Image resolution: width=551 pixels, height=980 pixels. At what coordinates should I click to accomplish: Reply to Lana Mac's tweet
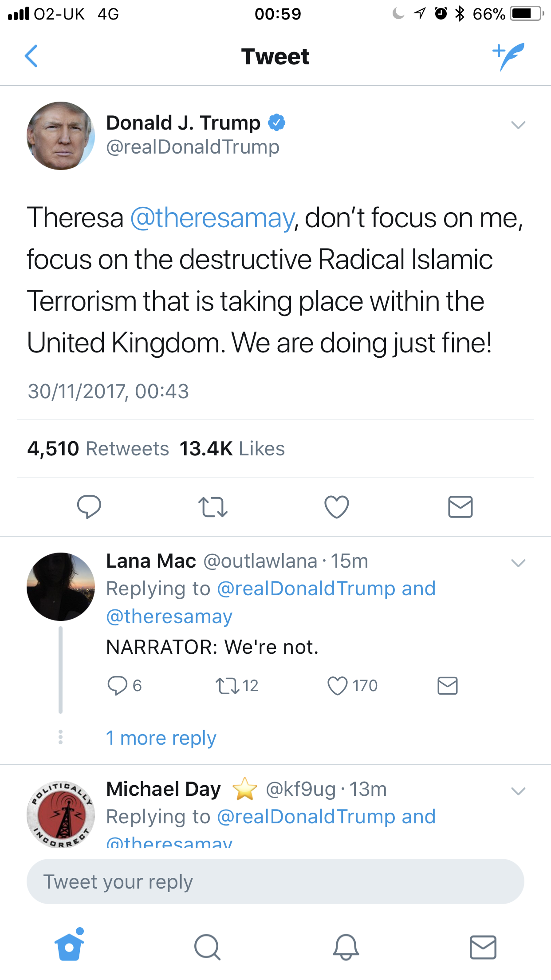[118, 685]
